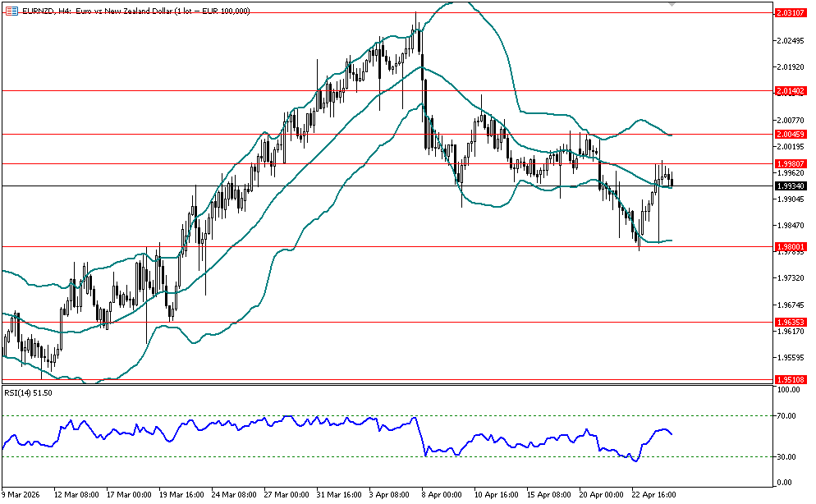
Task: Click the RSI 70.00 overbought scale value
Action: coord(788,417)
